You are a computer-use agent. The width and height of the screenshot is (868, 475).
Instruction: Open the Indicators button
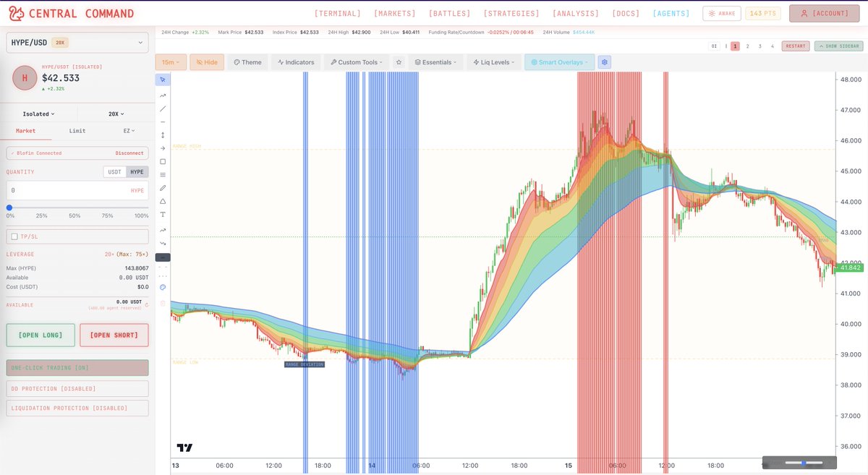297,62
